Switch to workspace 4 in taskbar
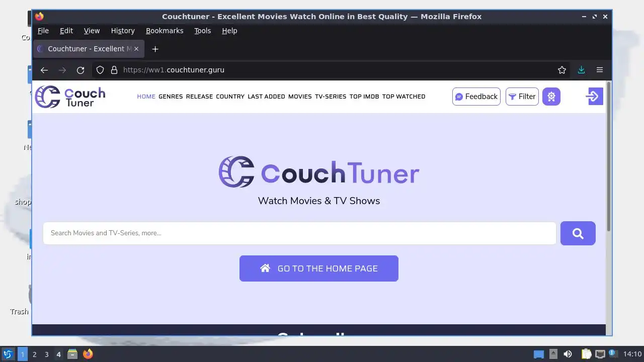Image resolution: width=644 pixels, height=362 pixels. [x=58, y=354]
